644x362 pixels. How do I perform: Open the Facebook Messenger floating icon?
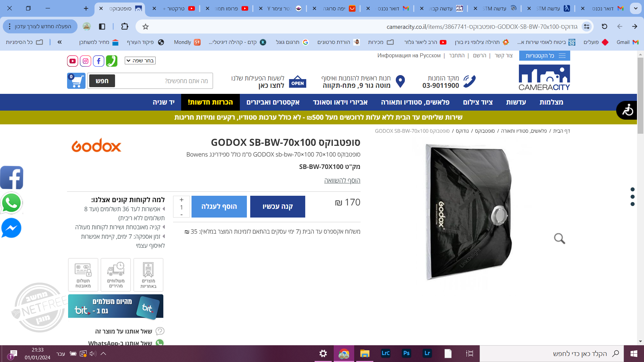tap(11, 228)
